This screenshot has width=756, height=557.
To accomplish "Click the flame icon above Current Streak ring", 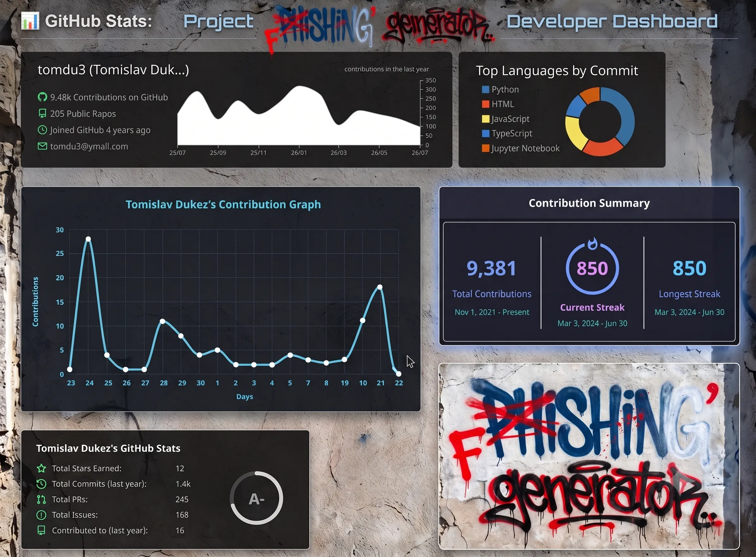I will pos(592,243).
